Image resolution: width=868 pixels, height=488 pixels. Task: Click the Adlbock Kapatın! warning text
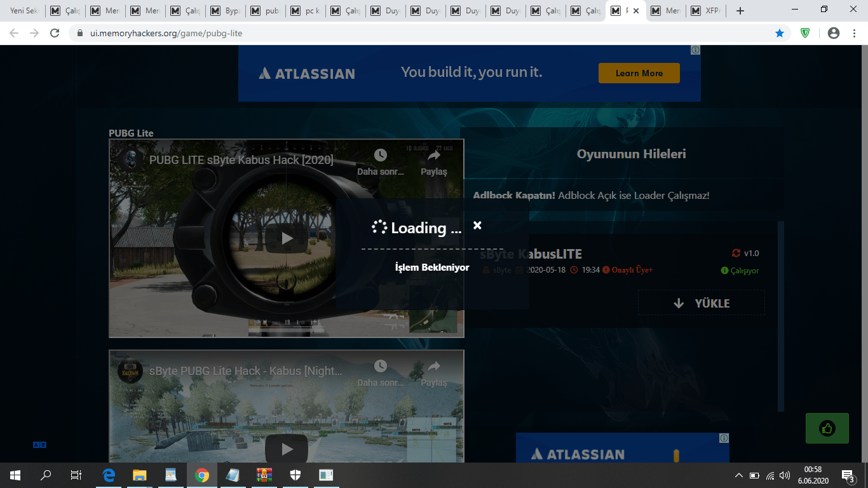514,196
